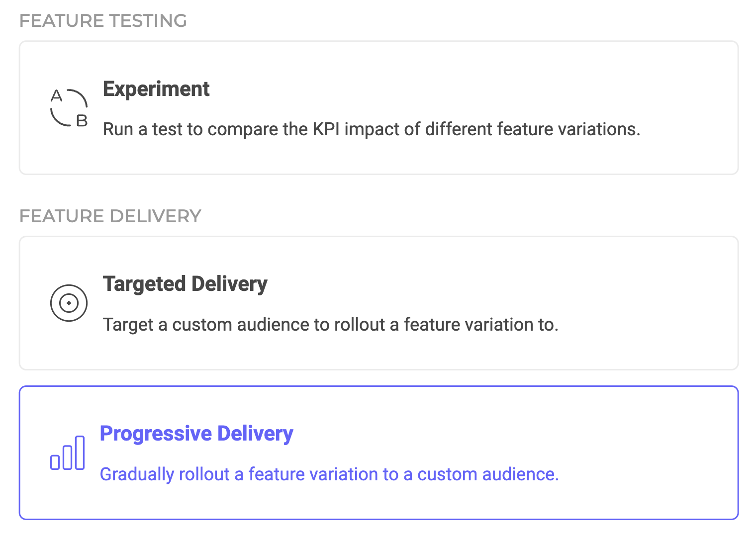Click the center dot of the target icon
This screenshot has width=756, height=539.
click(69, 303)
